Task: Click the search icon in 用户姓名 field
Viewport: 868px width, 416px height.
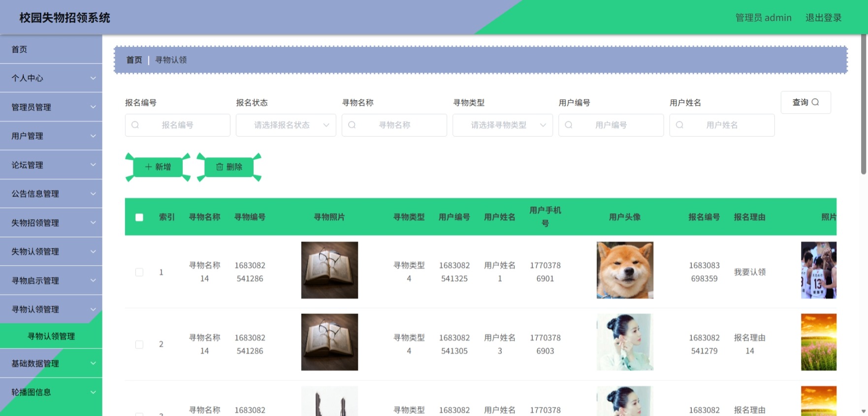Action: [679, 125]
